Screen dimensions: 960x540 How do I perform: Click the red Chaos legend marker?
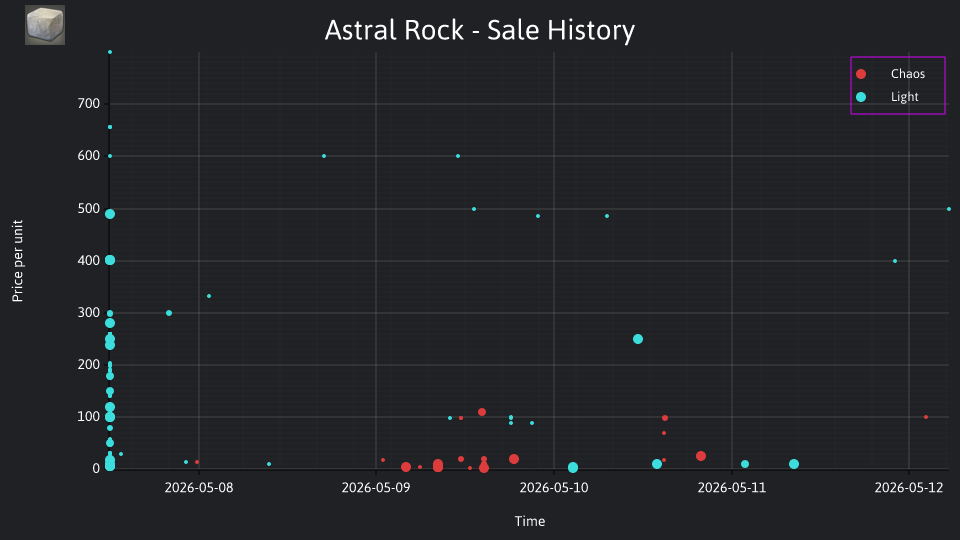click(861, 74)
